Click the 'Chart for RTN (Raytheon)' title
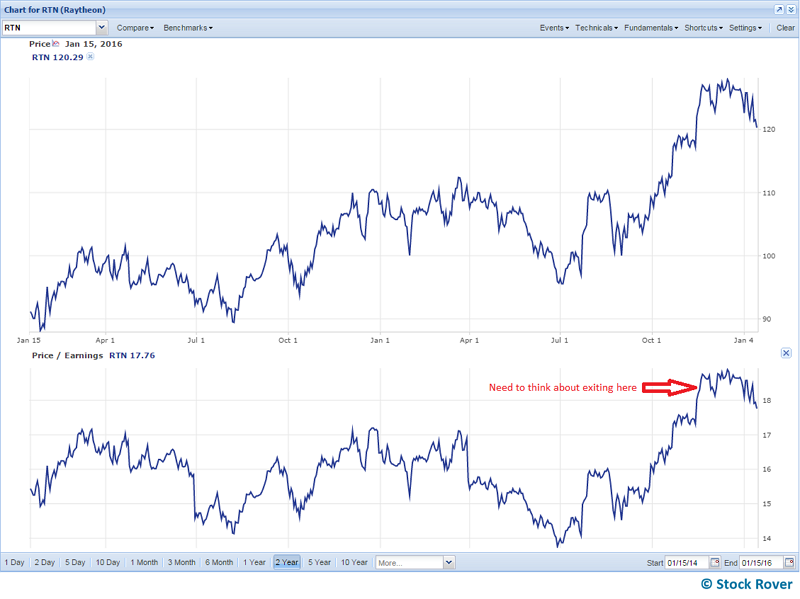Image resolution: width=800 pixels, height=599 pixels. pos(55,10)
